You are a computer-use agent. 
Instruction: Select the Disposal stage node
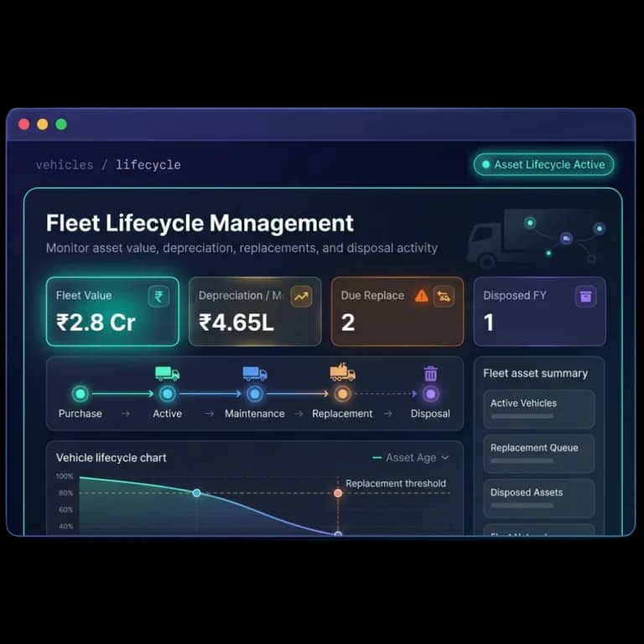click(x=430, y=394)
